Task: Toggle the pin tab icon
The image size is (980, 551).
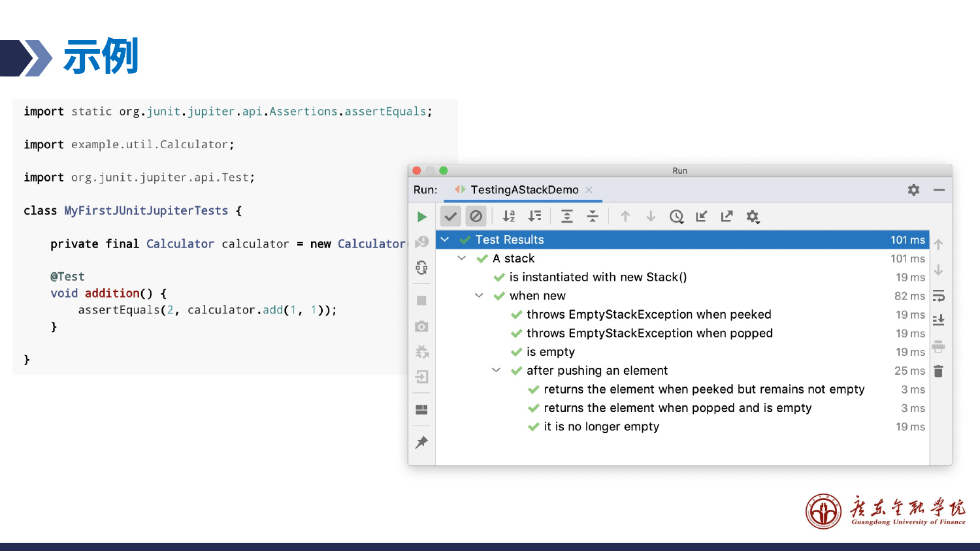Action: point(422,442)
